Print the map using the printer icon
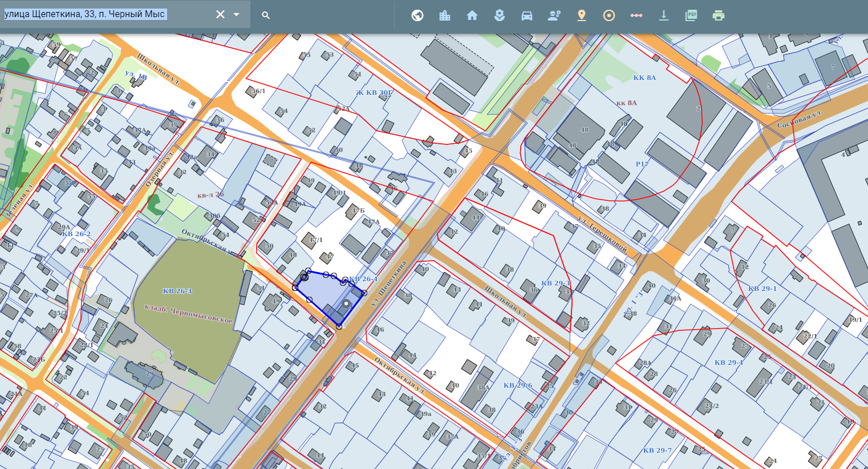The height and width of the screenshot is (469, 868). (x=719, y=15)
